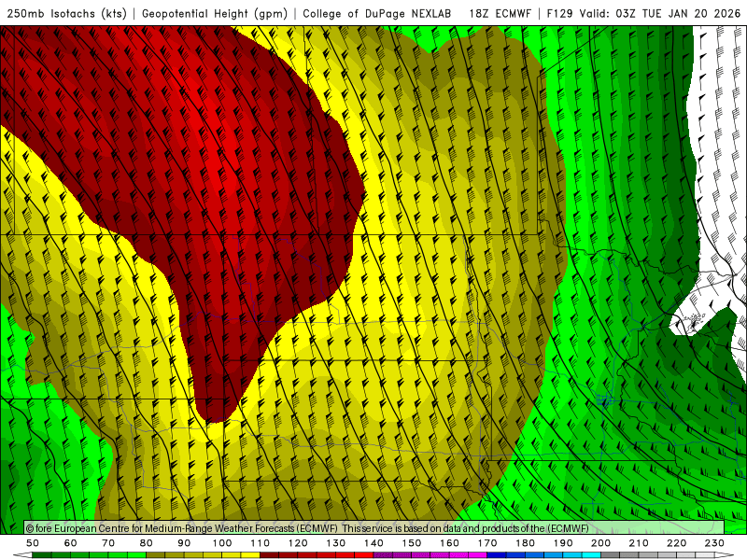Click the '80' colorbar label

(147, 543)
